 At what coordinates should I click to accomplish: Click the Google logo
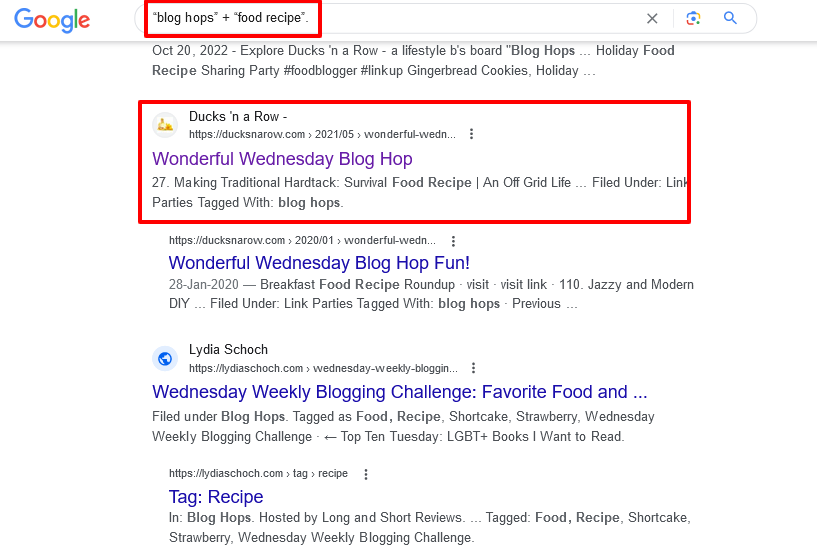pos(52,19)
